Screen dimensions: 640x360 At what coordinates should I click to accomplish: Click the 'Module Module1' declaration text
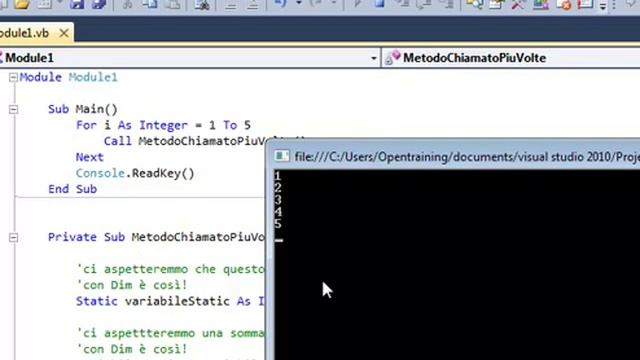(69, 77)
